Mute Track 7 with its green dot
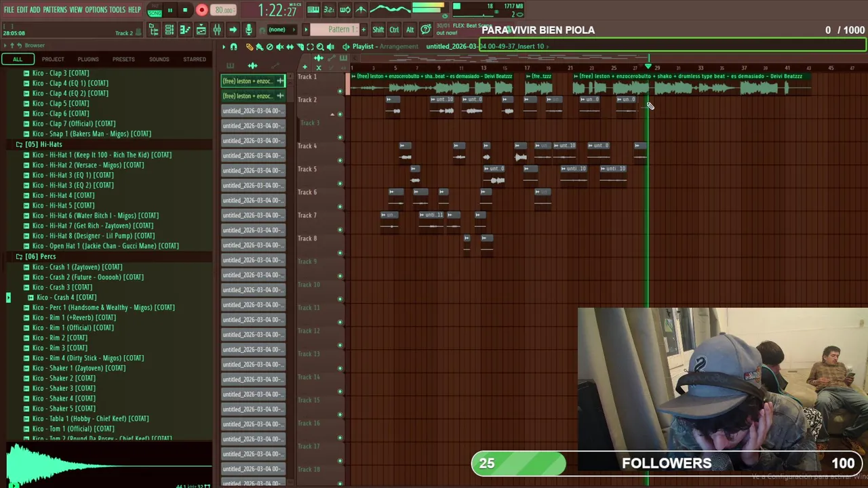Screen dimensions: 868x488 click(x=340, y=230)
